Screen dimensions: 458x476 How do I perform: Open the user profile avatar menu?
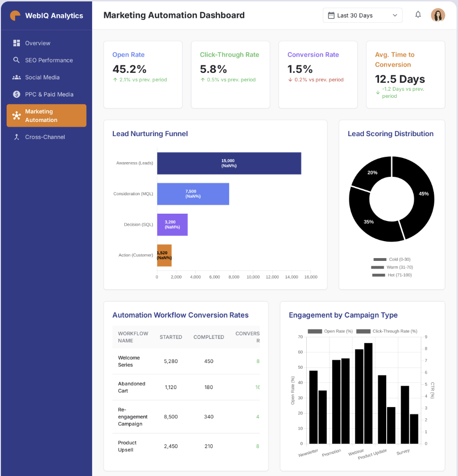click(x=438, y=15)
